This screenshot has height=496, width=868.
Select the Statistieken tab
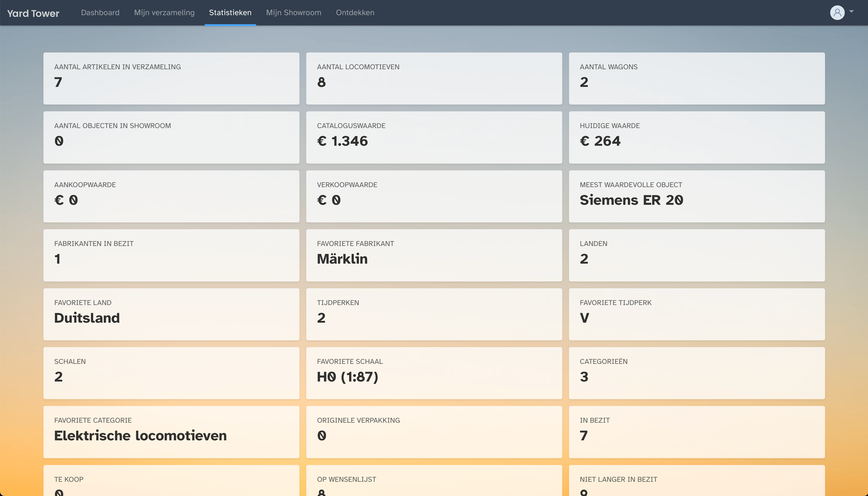[230, 13]
